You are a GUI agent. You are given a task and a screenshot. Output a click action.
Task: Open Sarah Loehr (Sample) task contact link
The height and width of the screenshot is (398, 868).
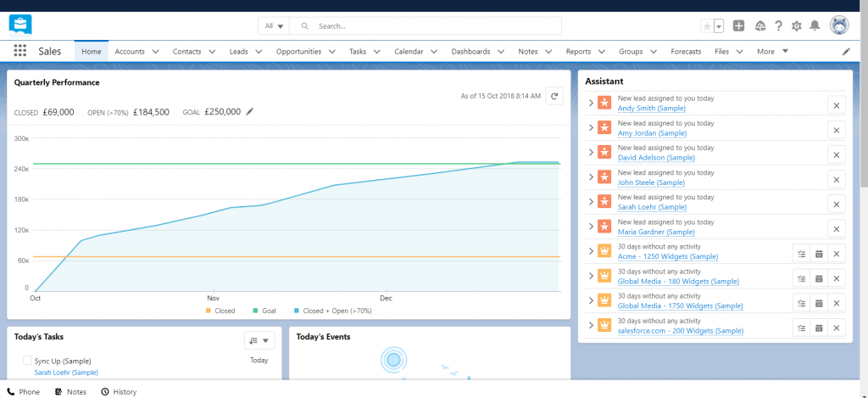[x=66, y=373]
